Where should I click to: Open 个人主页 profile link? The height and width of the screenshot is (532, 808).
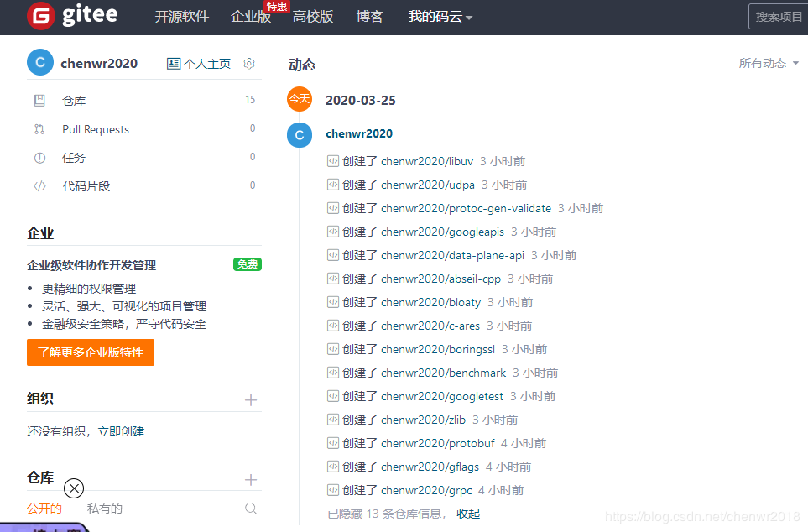click(207, 64)
